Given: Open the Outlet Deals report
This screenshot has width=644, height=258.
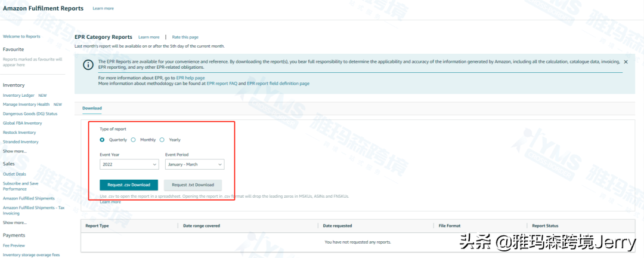Looking at the screenshot, I should pyautogui.click(x=14, y=174).
